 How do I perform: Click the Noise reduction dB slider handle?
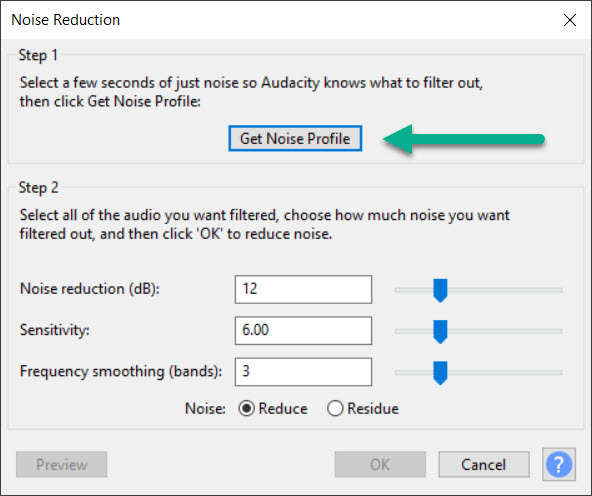click(x=440, y=290)
